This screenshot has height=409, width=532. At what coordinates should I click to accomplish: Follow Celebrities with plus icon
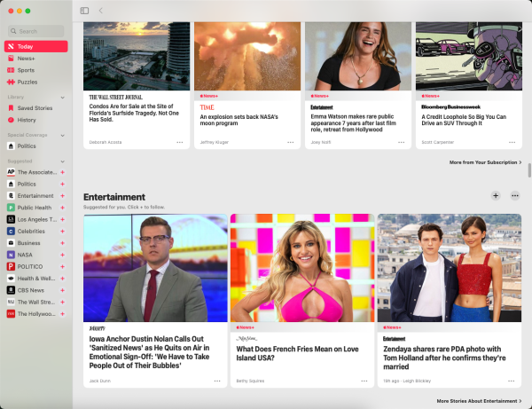[x=62, y=232]
